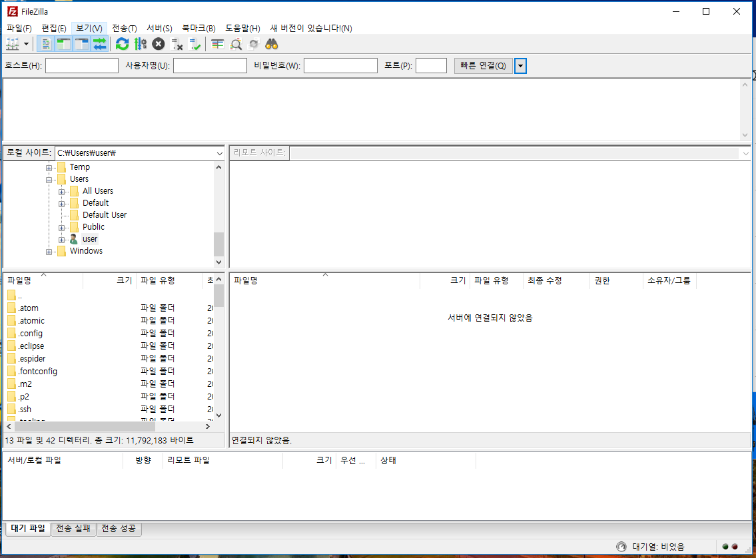Select the .fontconfig folder
The height and width of the screenshot is (558, 756).
[37, 371]
